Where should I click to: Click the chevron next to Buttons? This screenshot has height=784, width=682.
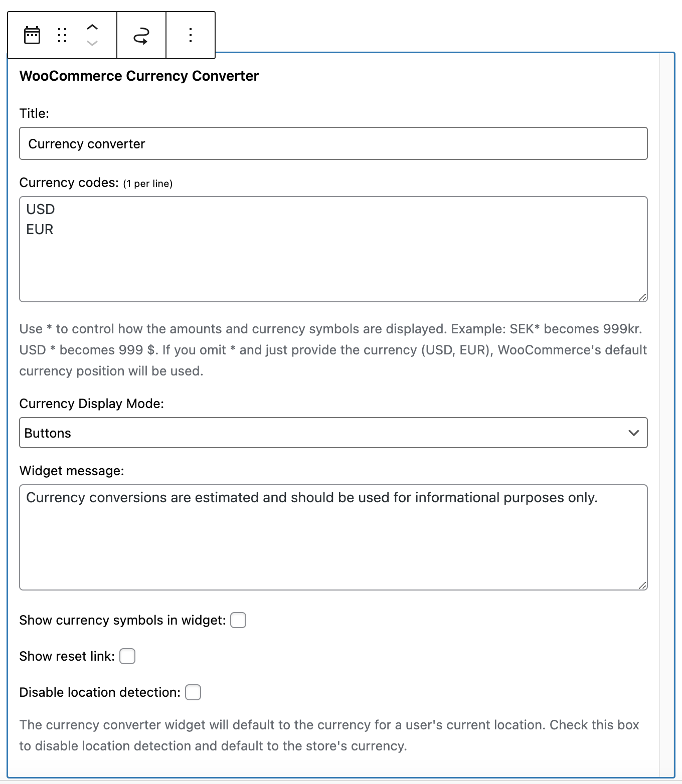[x=633, y=433]
